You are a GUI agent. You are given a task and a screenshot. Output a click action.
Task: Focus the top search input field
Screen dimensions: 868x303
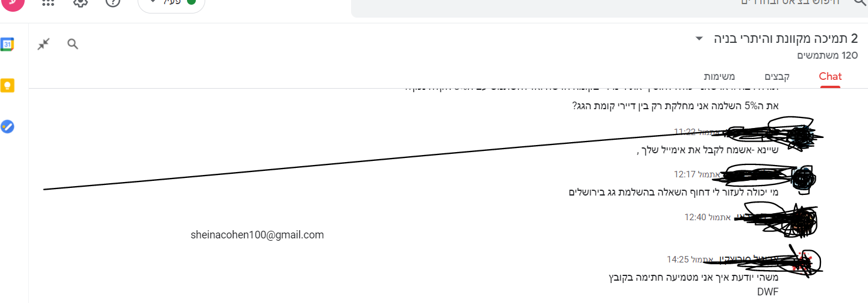588,3
